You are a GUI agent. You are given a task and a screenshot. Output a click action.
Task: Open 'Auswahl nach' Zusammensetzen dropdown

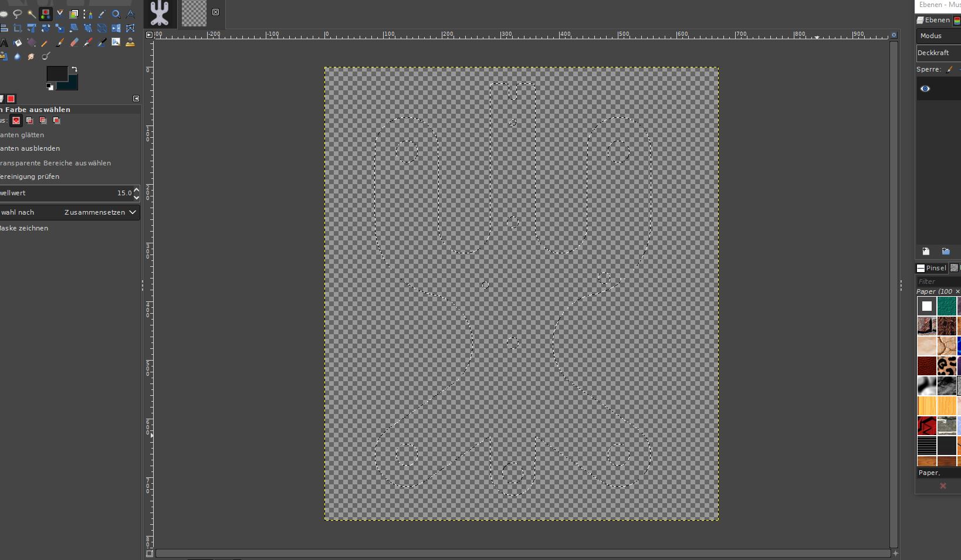pyautogui.click(x=100, y=212)
